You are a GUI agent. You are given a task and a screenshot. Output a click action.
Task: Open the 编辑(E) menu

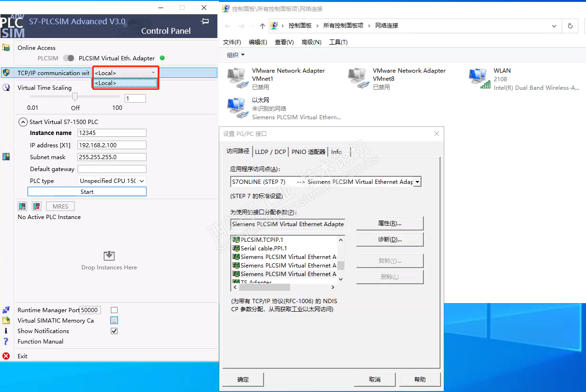coord(258,42)
